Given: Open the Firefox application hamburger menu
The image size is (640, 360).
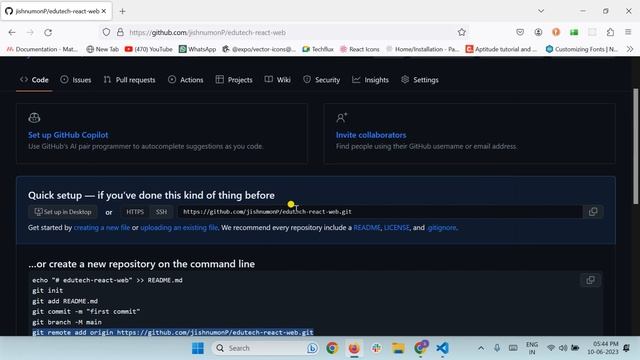Looking at the screenshot, I should tap(628, 32).
